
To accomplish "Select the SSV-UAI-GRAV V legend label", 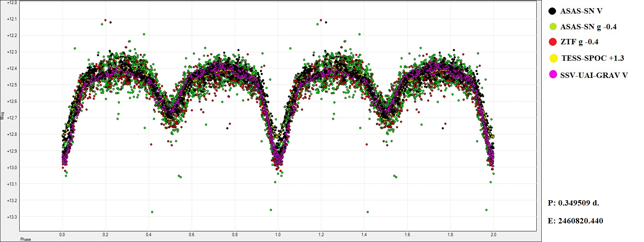I will click(594, 75).
